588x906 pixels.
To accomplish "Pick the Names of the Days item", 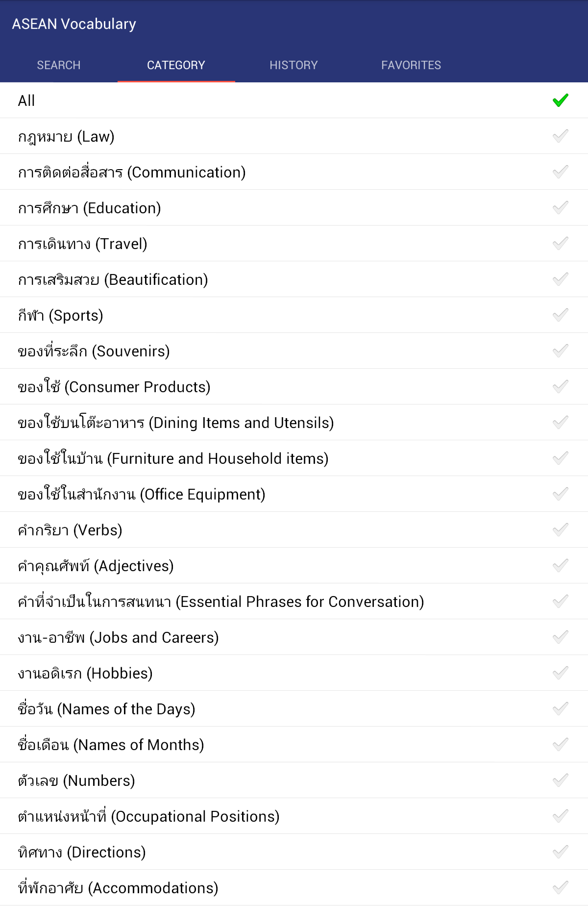I will pyautogui.click(x=106, y=709).
